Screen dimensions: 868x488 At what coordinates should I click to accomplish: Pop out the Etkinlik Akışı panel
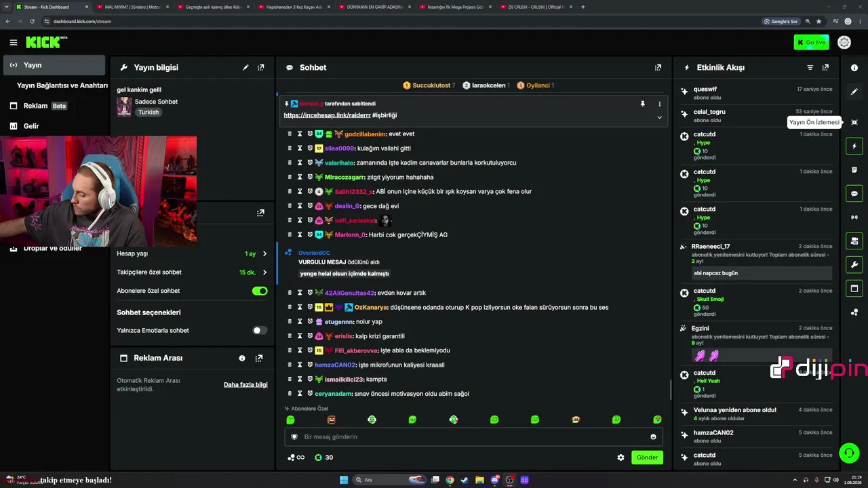click(825, 68)
